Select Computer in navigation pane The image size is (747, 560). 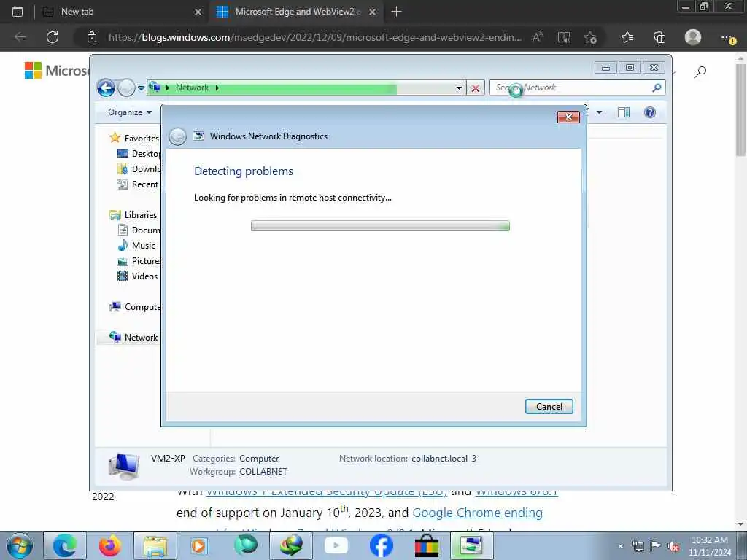[x=135, y=307]
